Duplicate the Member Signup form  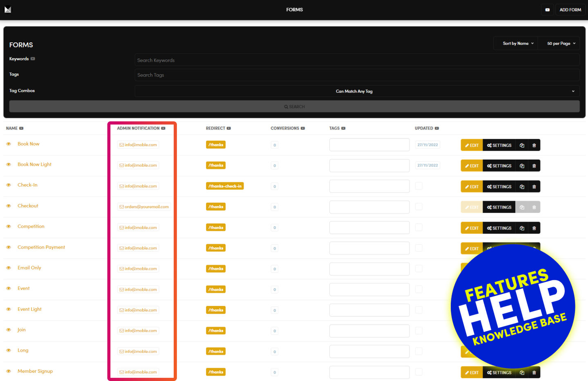[x=522, y=372]
